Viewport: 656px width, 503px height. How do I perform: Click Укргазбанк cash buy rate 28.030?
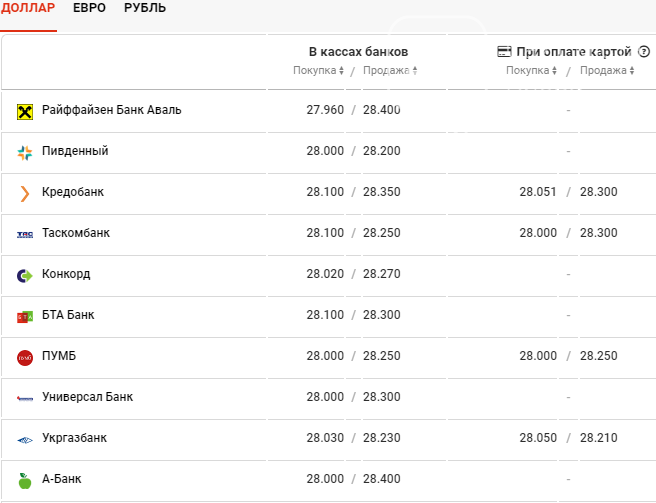tap(325, 438)
